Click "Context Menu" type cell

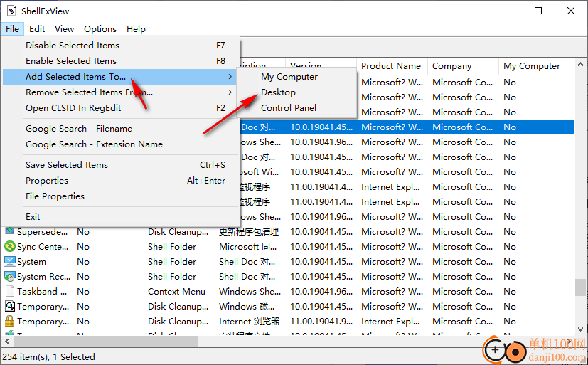click(x=176, y=292)
